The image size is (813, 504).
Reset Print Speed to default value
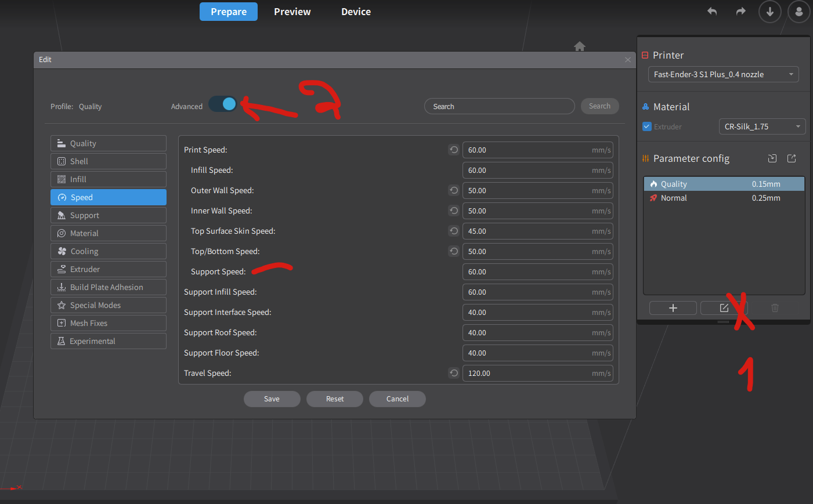pos(454,150)
